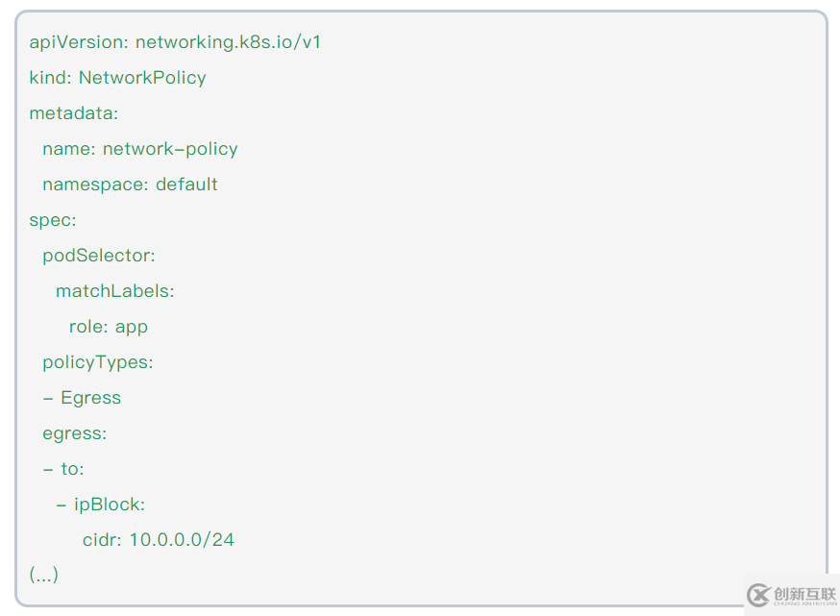This screenshot has width=840, height=616.
Task: Select the 10.0.0.0/24 cidr value
Action: point(182,539)
